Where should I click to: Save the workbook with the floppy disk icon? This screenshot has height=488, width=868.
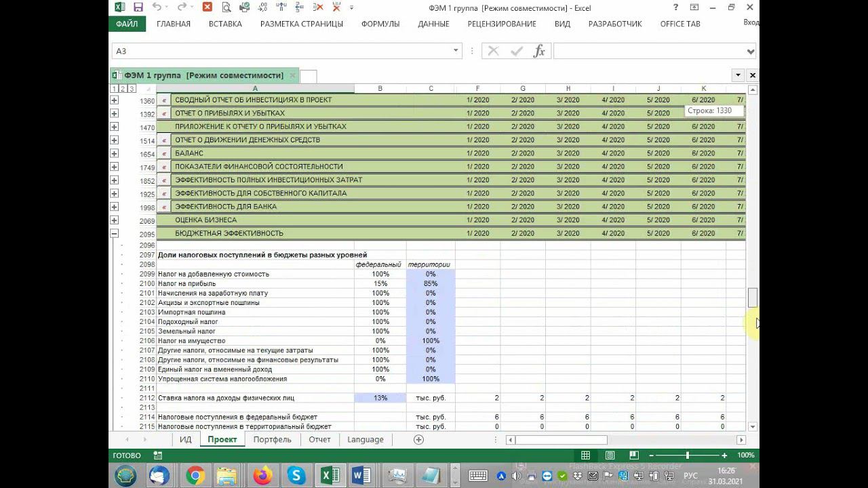point(138,7)
